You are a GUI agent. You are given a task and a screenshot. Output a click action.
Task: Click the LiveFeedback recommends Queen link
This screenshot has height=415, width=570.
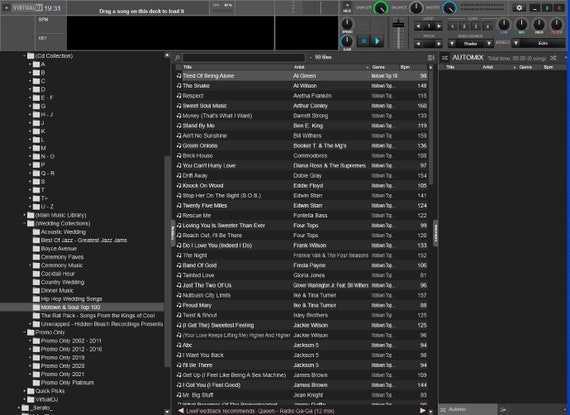pyautogui.click(x=260, y=411)
